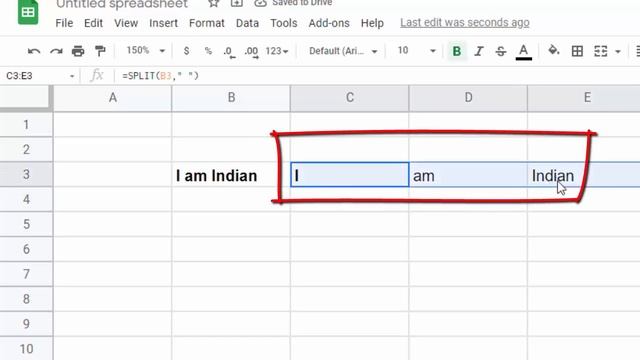Select cell containing 'I am Indian'
The image size is (640, 360).
(231, 175)
